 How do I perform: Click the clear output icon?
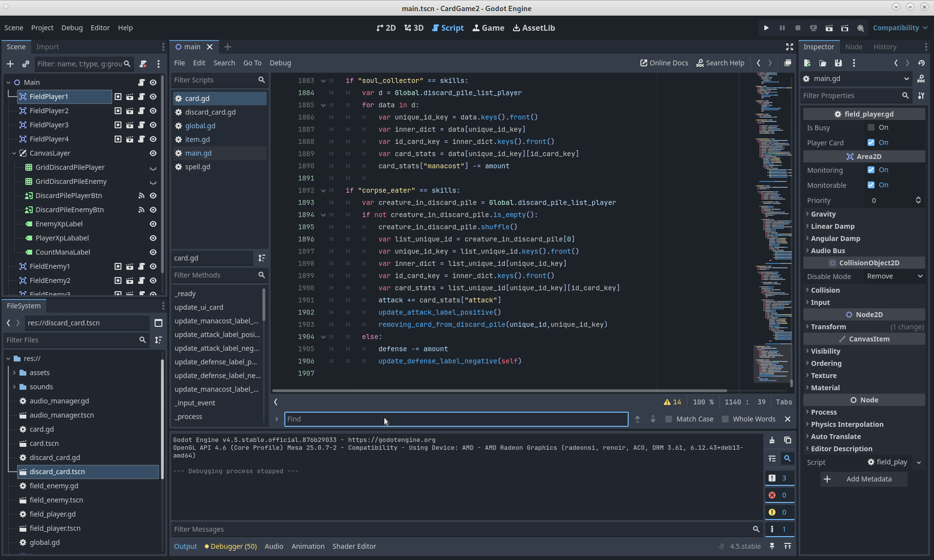click(772, 440)
